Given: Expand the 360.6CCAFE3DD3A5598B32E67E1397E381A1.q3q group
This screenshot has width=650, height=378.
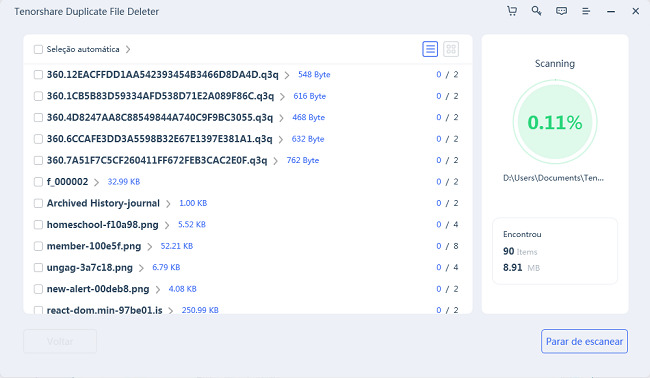Looking at the screenshot, I should (x=281, y=139).
